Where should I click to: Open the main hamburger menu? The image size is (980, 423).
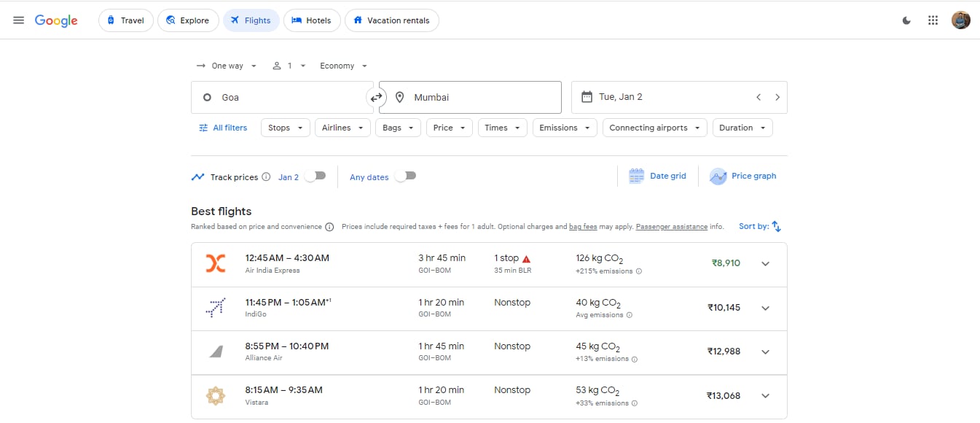coord(19,20)
